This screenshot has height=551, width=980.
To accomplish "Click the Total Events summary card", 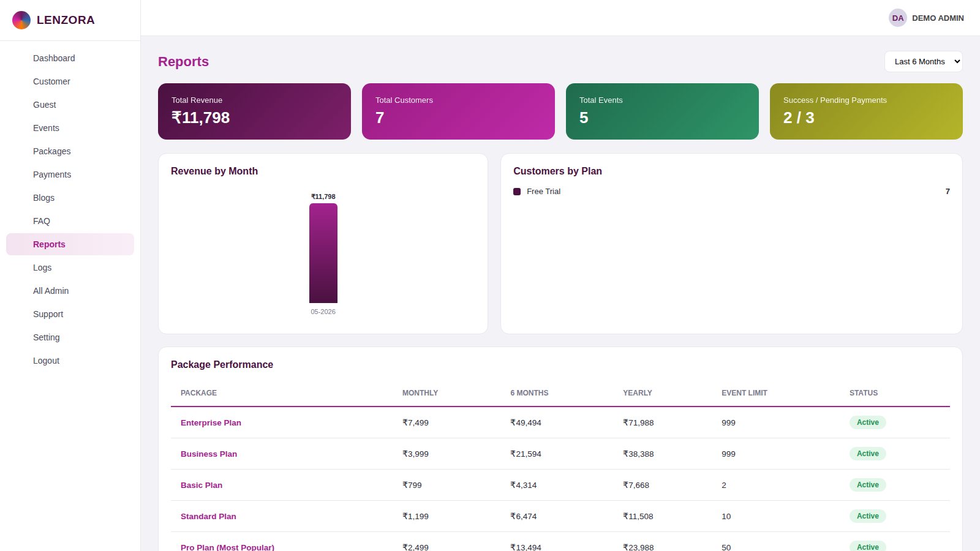I will (x=662, y=111).
